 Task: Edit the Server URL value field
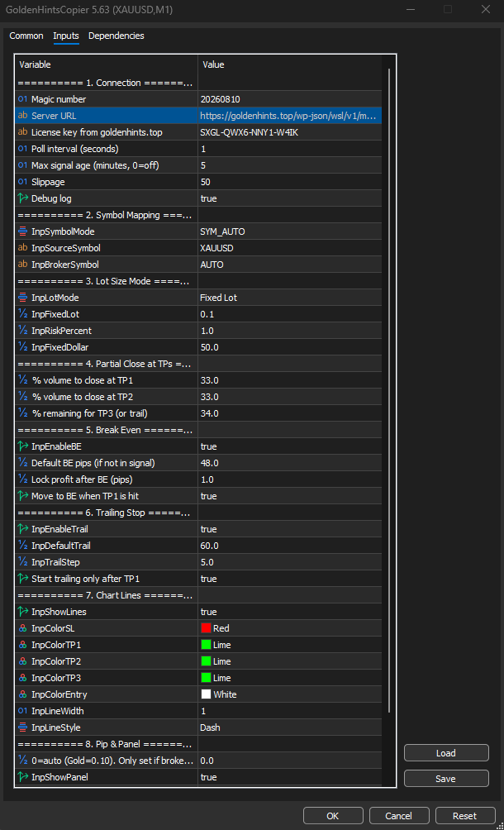[x=290, y=116]
